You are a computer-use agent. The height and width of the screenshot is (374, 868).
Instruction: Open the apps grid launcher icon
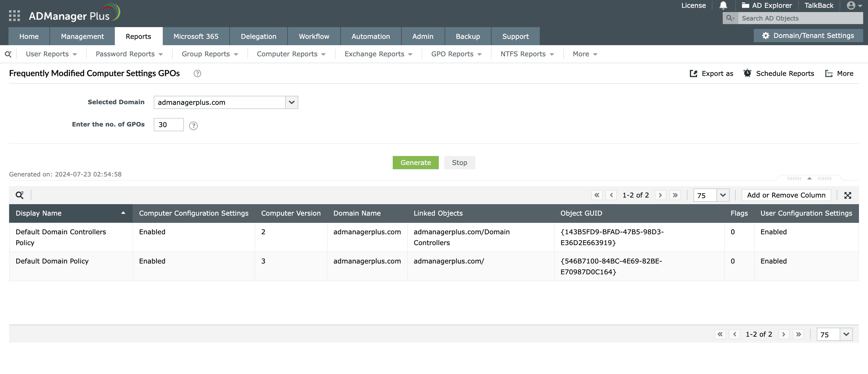(14, 15)
